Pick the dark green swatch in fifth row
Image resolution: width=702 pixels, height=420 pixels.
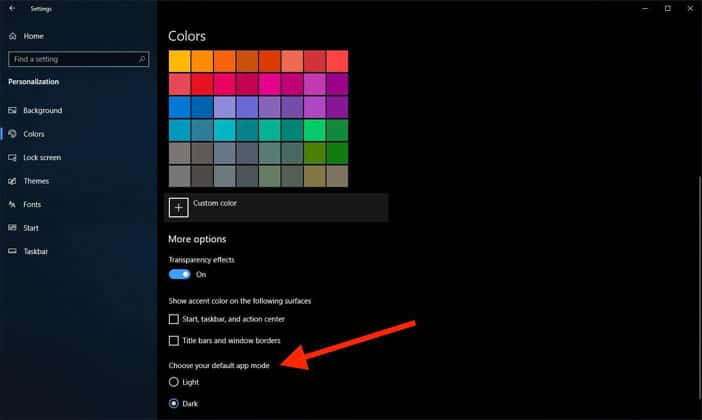337,153
